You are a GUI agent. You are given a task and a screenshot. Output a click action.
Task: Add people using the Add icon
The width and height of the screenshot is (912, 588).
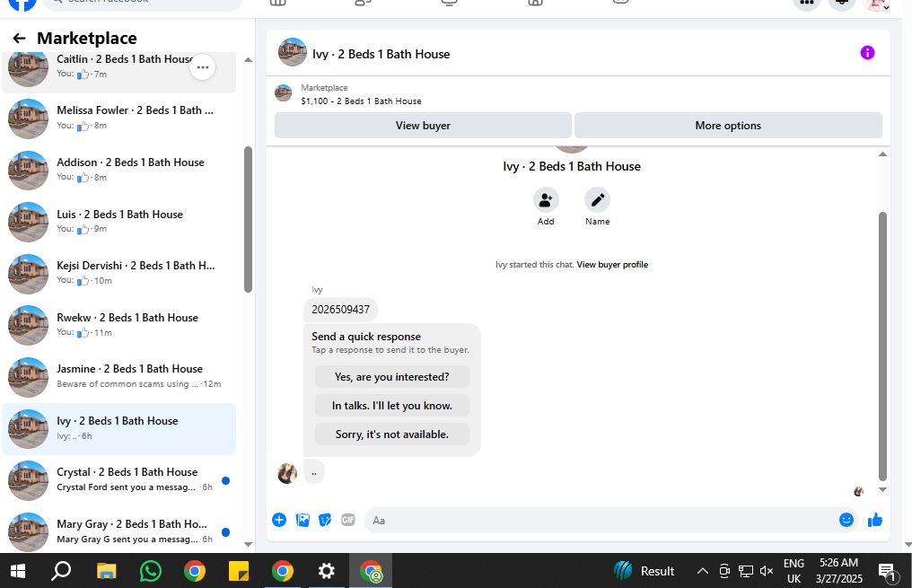tap(546, 200)
